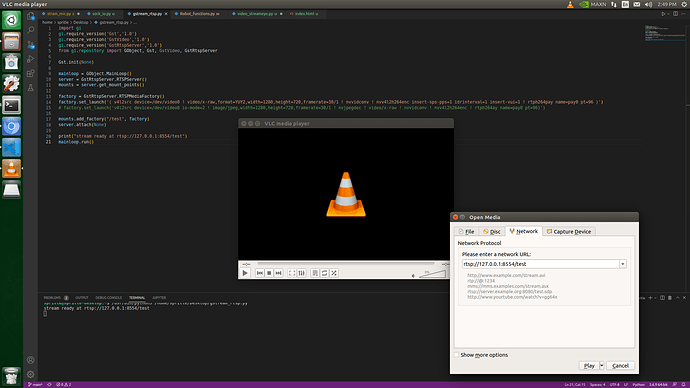Switch to File tab in Open Media
The height and width of the screenshot is (388, 690).
tap(466, 231)
